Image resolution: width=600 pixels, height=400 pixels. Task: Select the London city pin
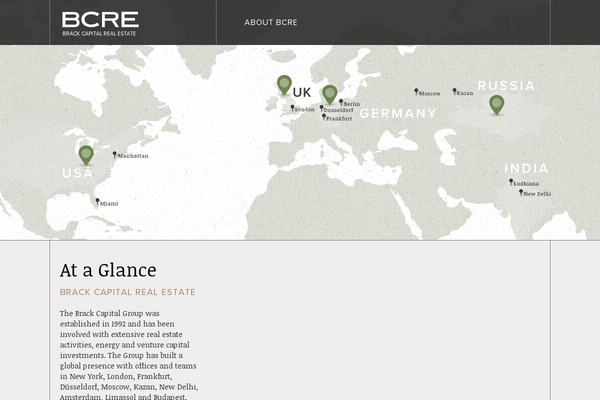292,108
